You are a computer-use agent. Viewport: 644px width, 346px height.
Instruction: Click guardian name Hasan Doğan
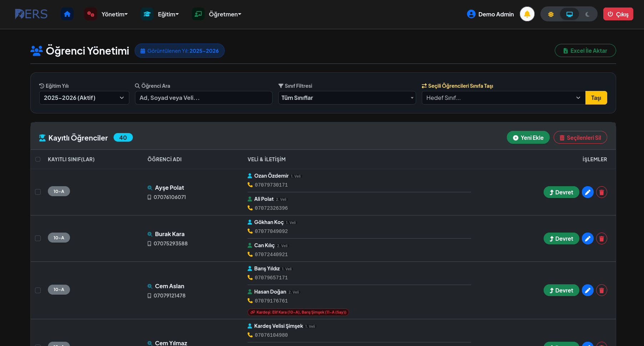pos(270,292)
